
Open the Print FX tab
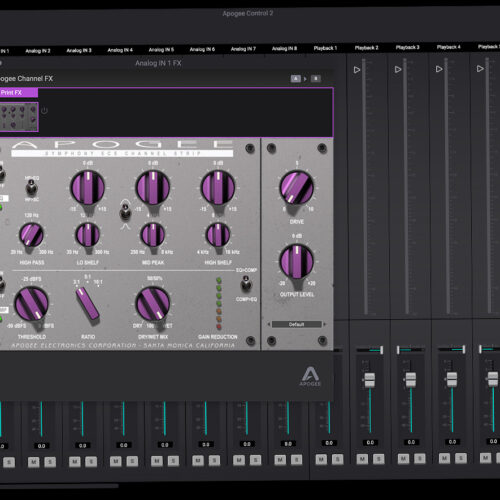[x=18, y=93]
